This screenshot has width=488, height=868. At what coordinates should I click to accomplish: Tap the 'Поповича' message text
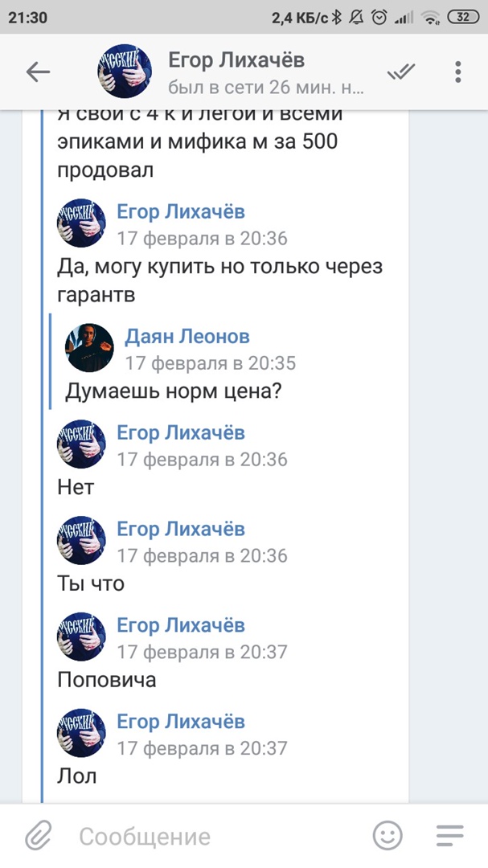click(107, 680)
